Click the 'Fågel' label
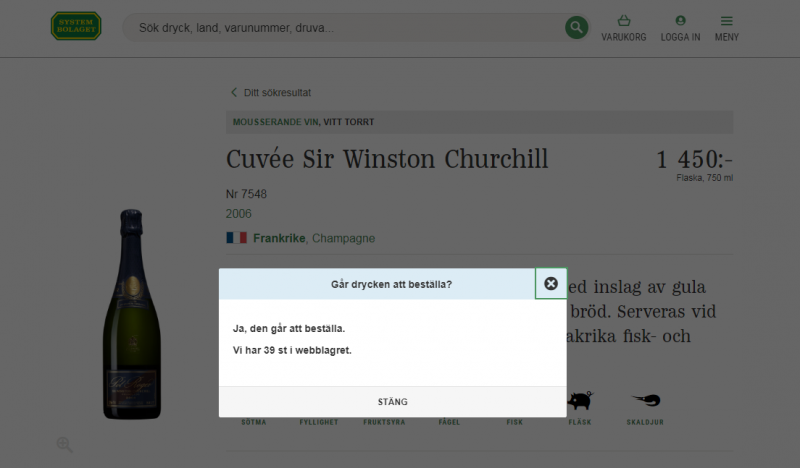Screen dimensions: 800x468 coord(449,422)
